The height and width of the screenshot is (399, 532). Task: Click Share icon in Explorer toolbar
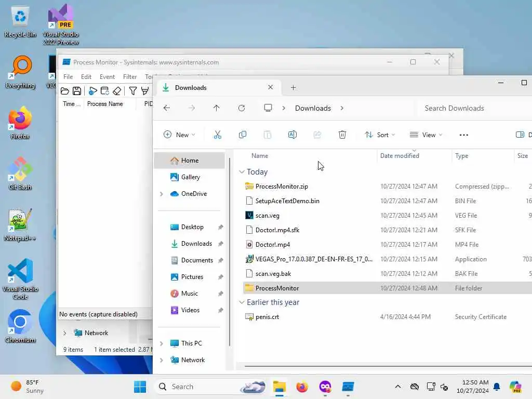[317, 135]
